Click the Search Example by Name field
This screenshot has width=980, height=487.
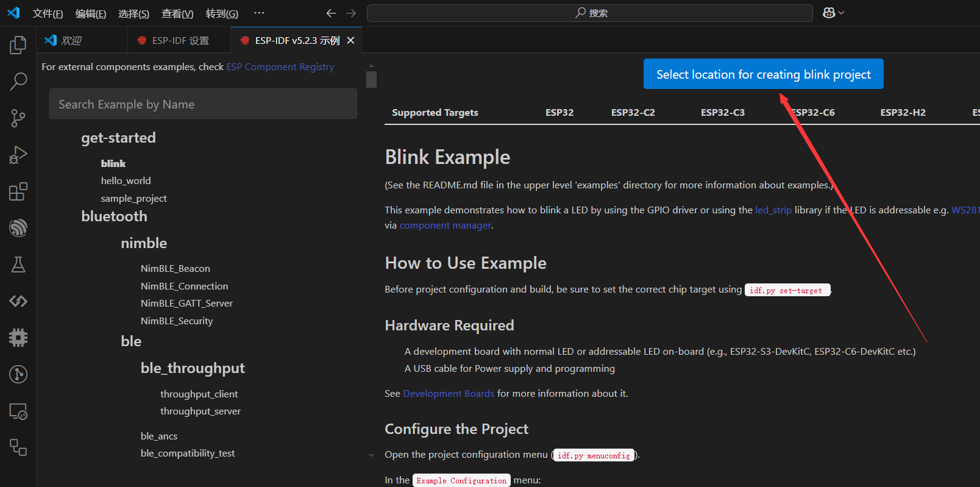203,104
